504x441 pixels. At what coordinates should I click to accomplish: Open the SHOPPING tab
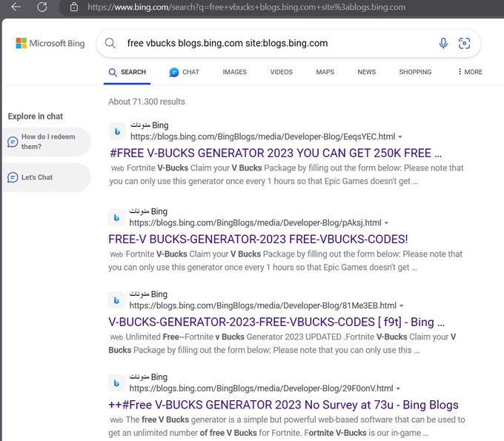click(415, 72)
